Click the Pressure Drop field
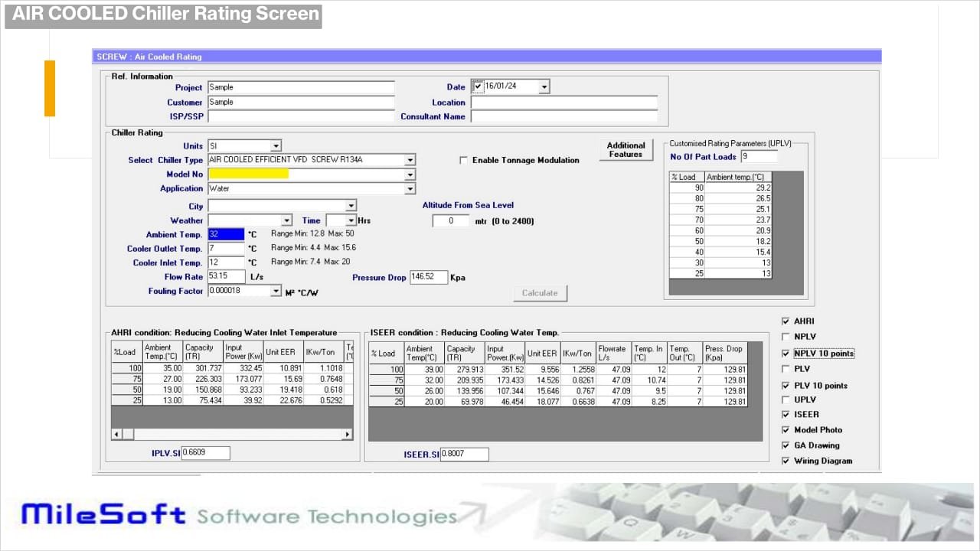 tap(429, 277)
